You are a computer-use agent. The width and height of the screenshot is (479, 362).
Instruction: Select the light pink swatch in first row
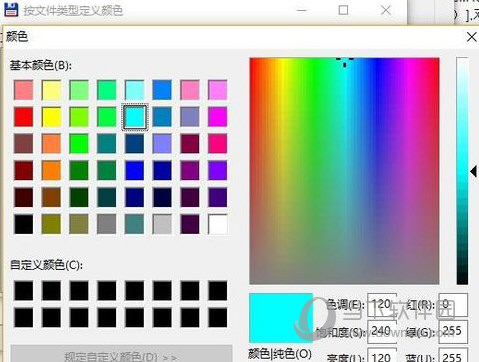(190, 90)
